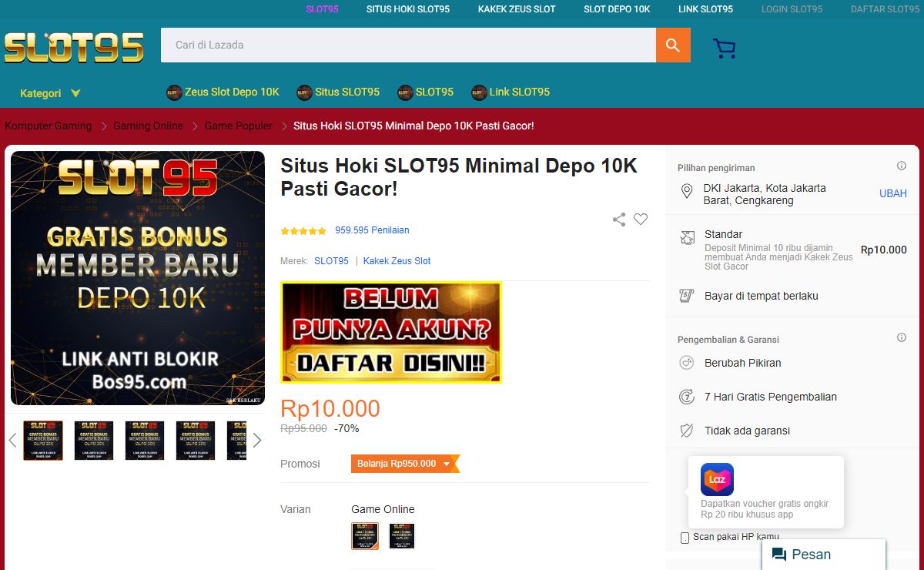Open LOGIN SLOT95 navigation item

[792, 9]
